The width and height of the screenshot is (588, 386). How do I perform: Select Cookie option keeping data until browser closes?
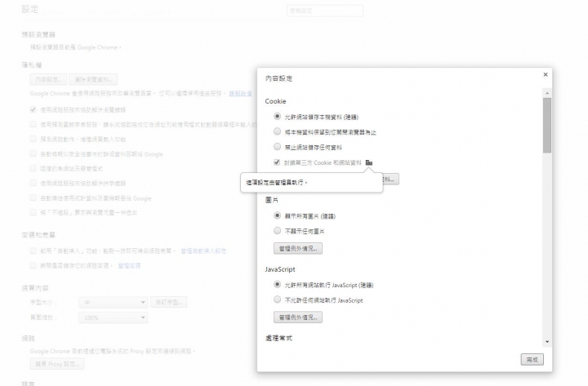tap(277, 131)
